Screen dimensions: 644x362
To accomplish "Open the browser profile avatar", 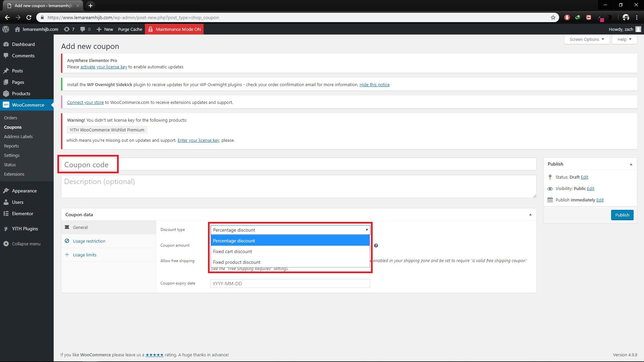I will pos(626,17).
